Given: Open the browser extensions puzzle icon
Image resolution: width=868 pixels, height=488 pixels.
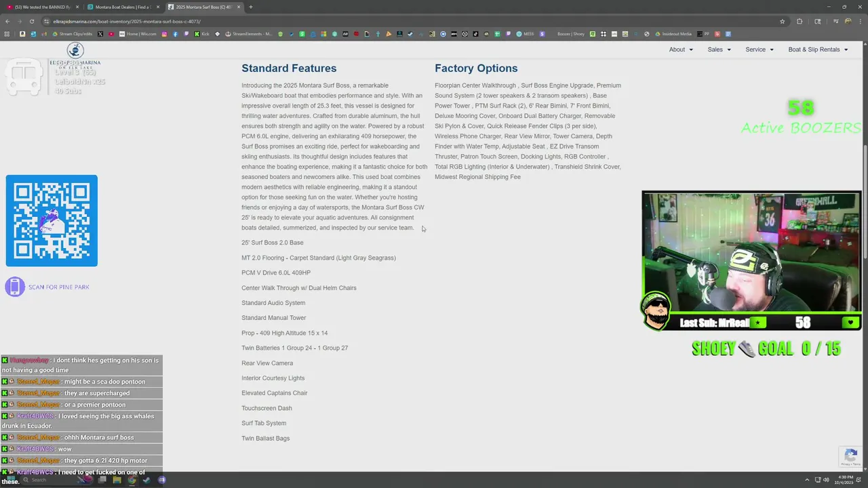Looking at the screenshot, I should point(799,21).
